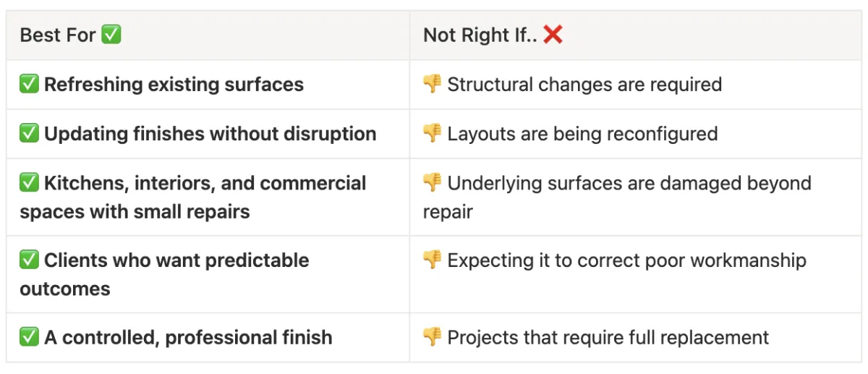Select the Best For column header text
This screenshot has height=374, width=868.
click(x=58, y=35)
